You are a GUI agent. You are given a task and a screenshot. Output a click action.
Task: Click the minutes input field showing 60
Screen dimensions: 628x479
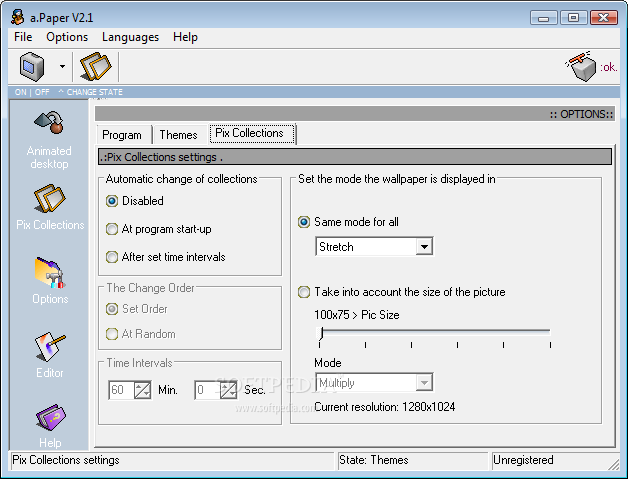coord(121,390)
